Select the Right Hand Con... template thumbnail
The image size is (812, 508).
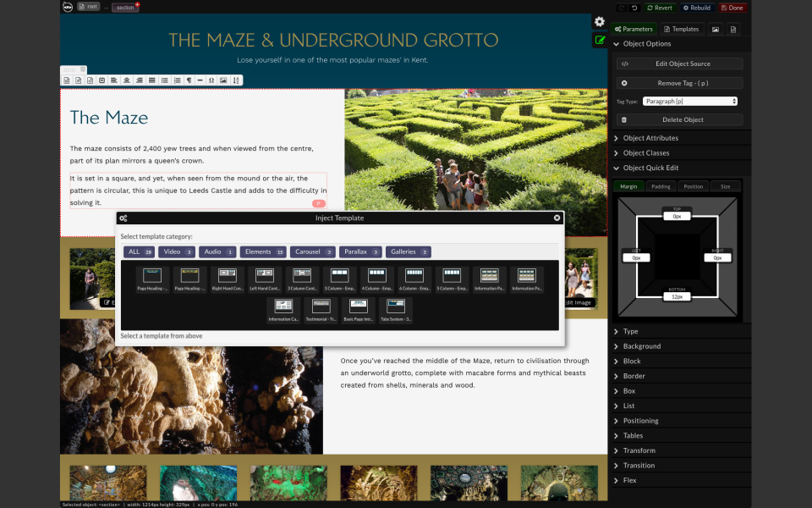click(228, 279)
